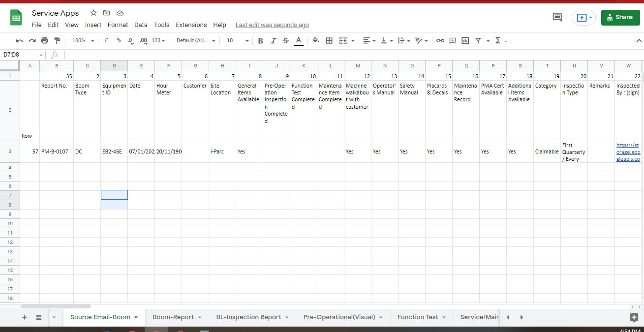The width and height of the screenshot is (644, 332).
Task: Check the cloud document status icon
Action: tap(120, 13)
